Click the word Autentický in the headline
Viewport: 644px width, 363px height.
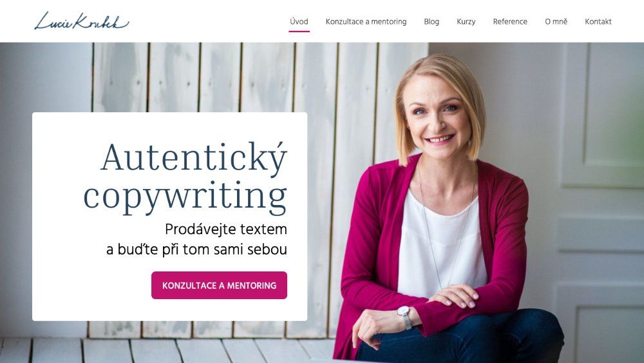point(193,159)
